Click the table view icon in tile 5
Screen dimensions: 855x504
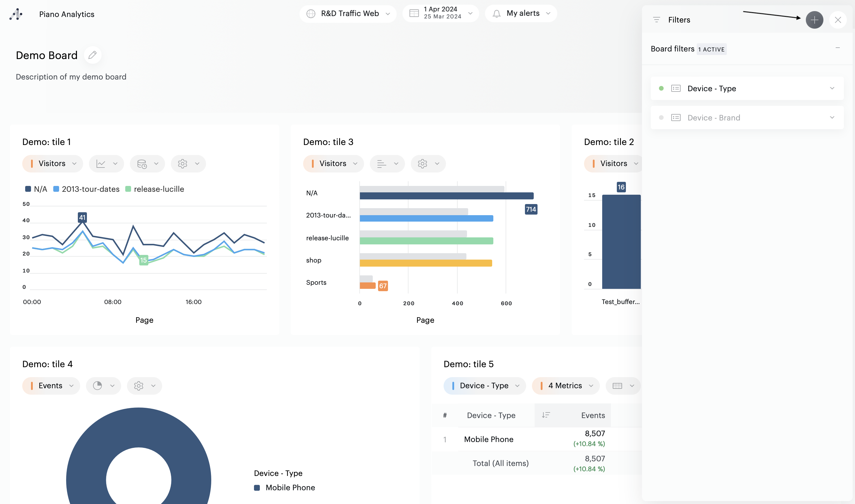pyautogui.click(x=617, y=386)
